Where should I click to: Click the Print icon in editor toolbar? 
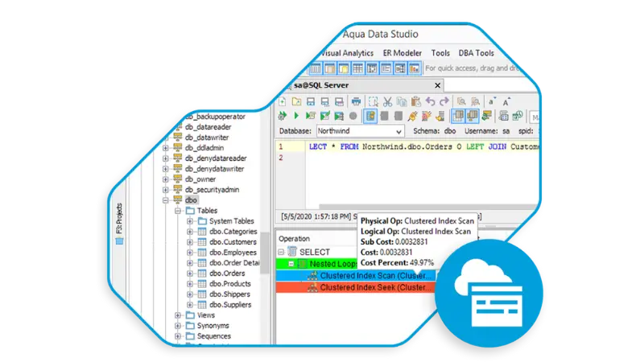click(356, 101)
